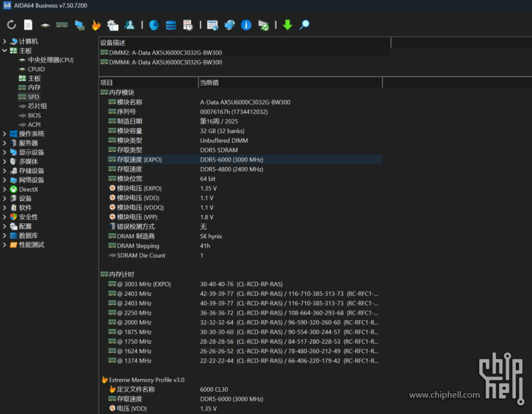Click the green download arrow icon
The width and height of the screenshot is (532, 414).
[287, 25]
